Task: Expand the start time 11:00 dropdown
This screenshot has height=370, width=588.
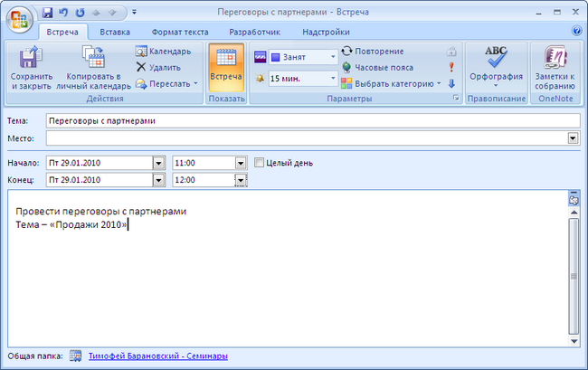Action: (x=241, y=163)
